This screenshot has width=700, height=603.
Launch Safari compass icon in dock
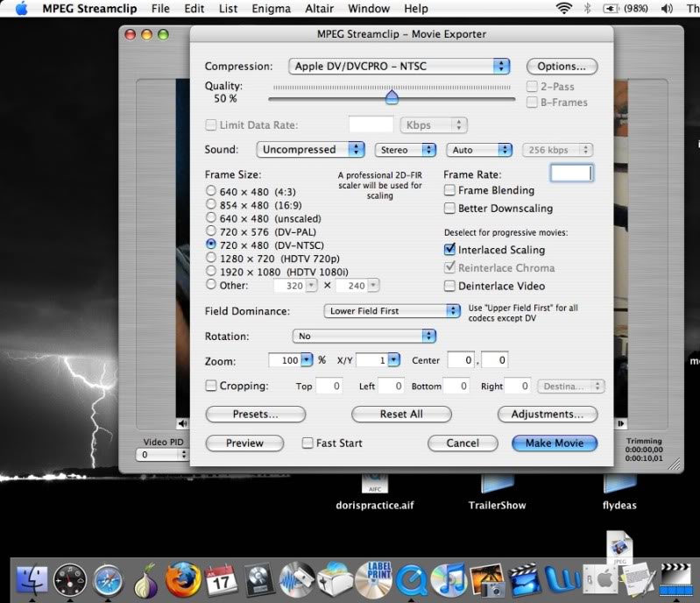tap(108, 581)
